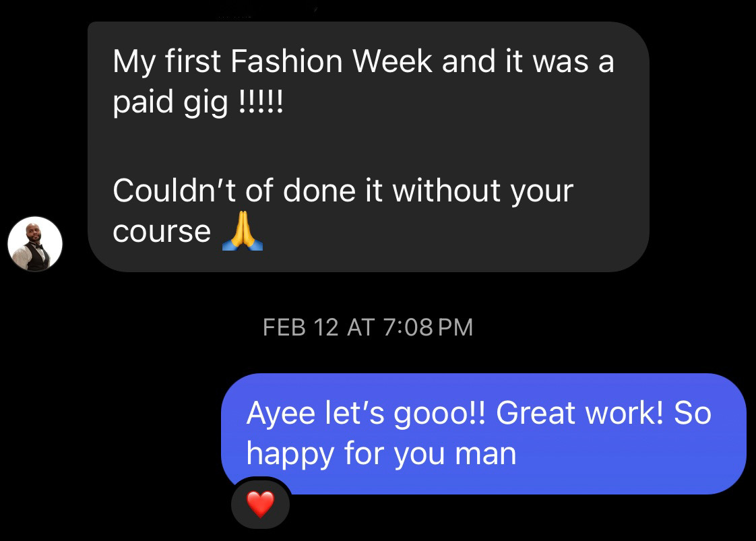Click the word Week in message
Viewport: 756px width, 541px height.
392,61
